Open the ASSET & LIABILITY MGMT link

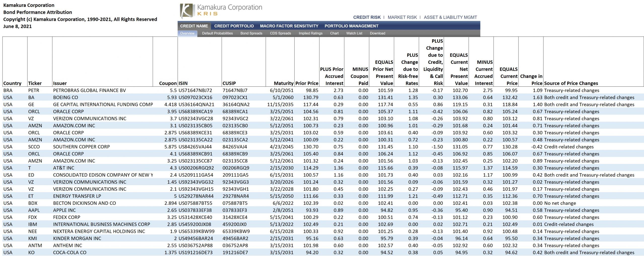450,17
